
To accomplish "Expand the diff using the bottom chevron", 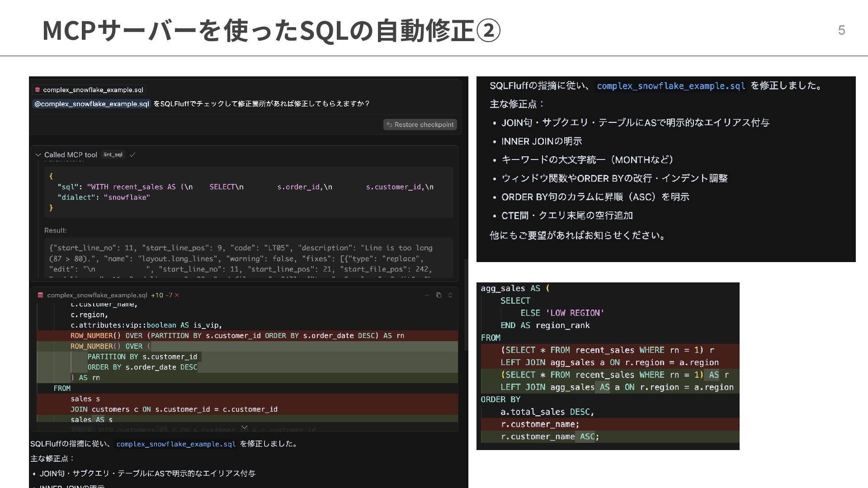I will [244, 427].
